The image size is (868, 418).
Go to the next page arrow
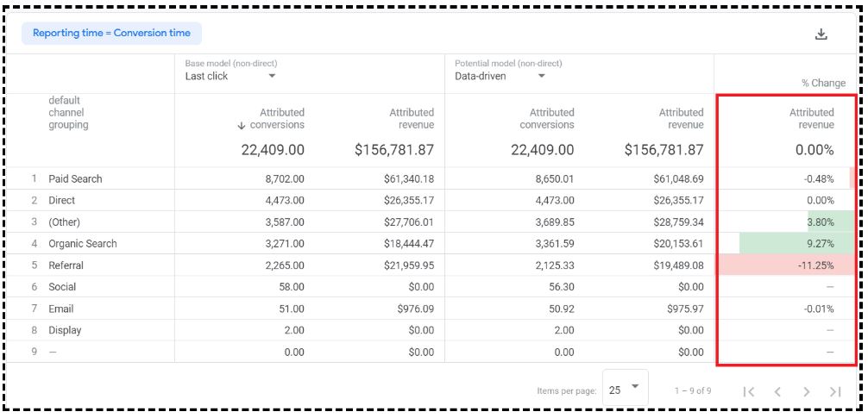tap(806, 391)
